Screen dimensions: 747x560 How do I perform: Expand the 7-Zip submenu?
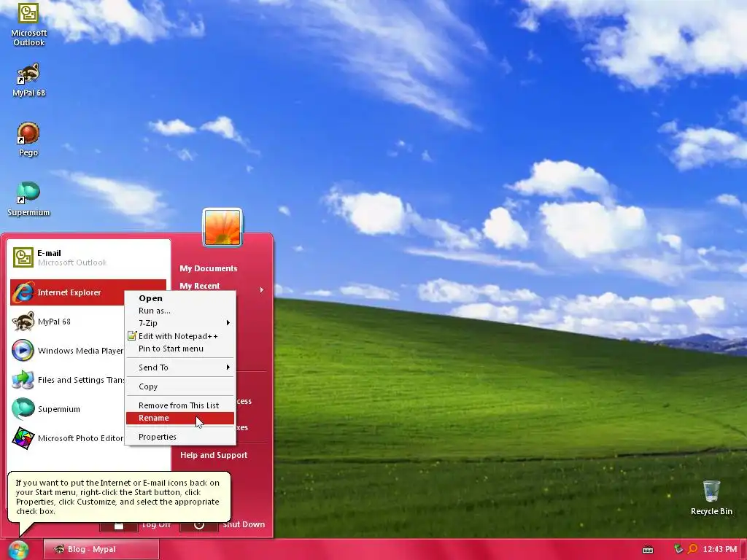[x=180, y=323]
